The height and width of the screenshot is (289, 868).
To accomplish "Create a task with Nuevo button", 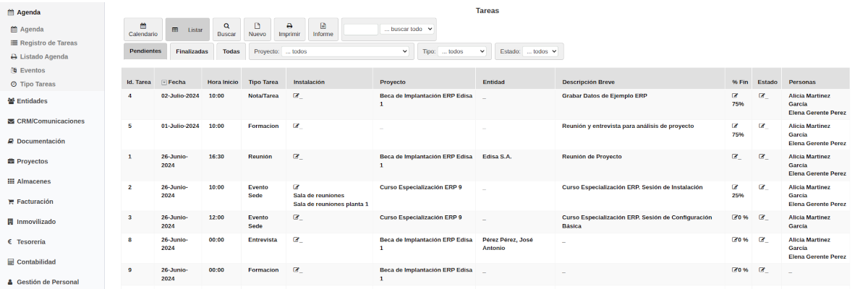I will click(257, 30).
